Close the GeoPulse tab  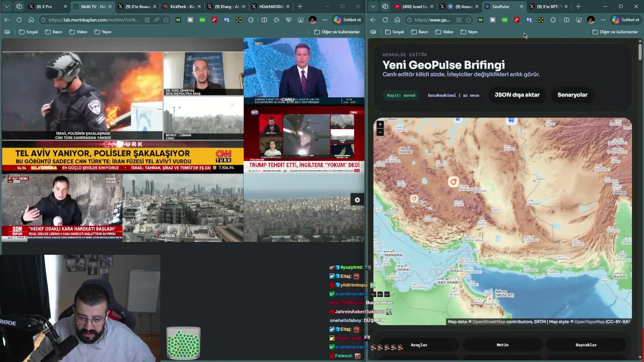(521, 7)
